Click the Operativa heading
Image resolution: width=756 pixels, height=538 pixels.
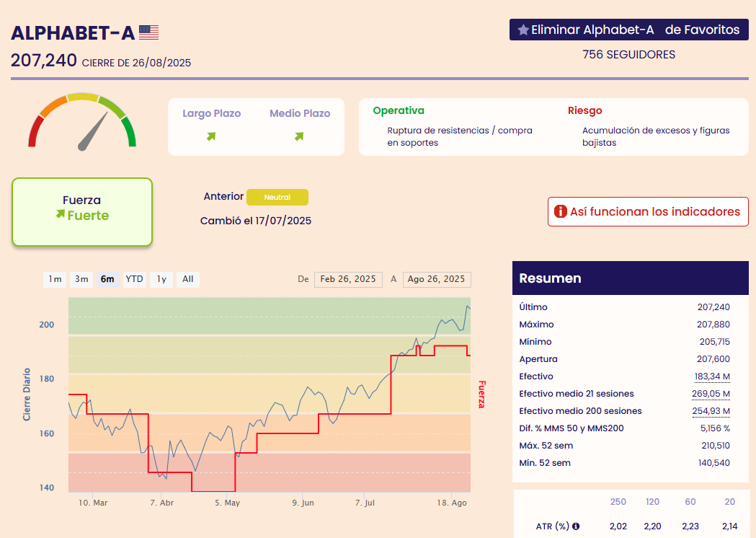tap(399, 110)
